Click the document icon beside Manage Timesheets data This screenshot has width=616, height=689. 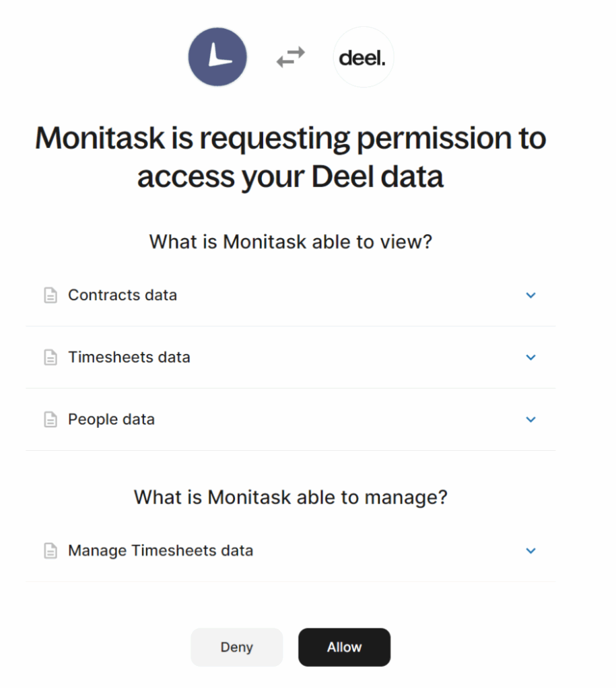click(x=50, y=550)
